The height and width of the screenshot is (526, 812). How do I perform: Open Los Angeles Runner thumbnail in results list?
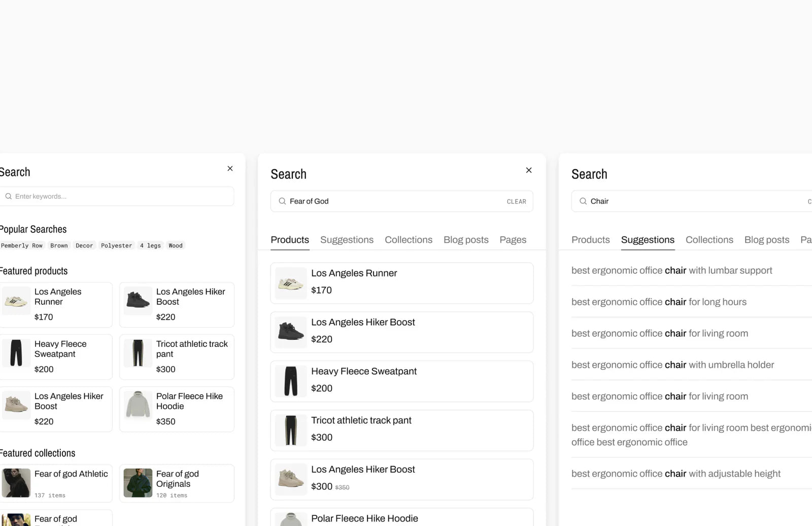coord(291,283)
